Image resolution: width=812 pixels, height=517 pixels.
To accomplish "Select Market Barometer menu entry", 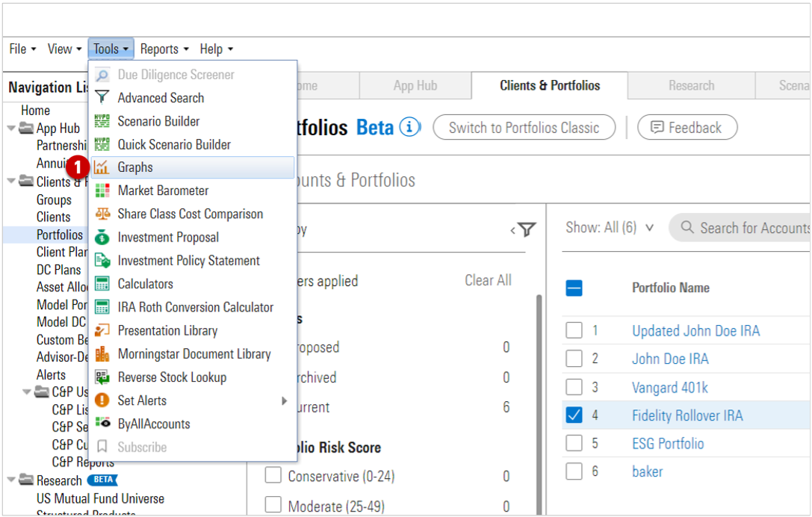I will coord(193,191).
